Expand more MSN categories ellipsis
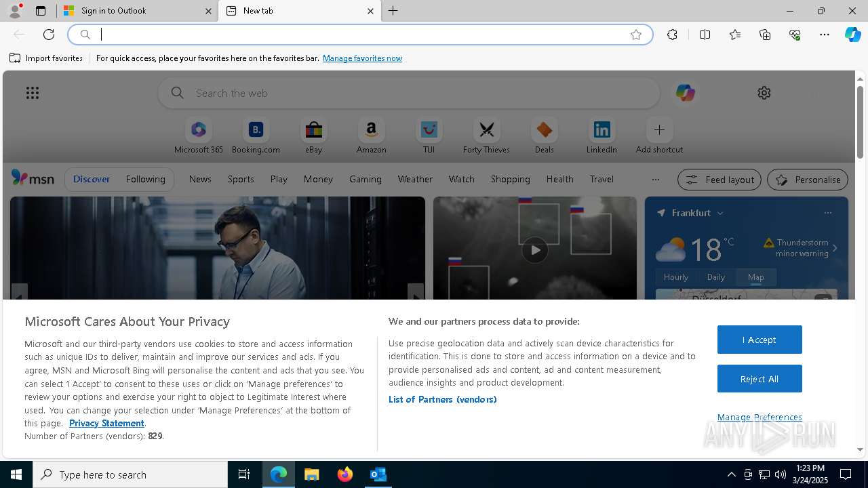The image size is (868, 488). point(655,180)
